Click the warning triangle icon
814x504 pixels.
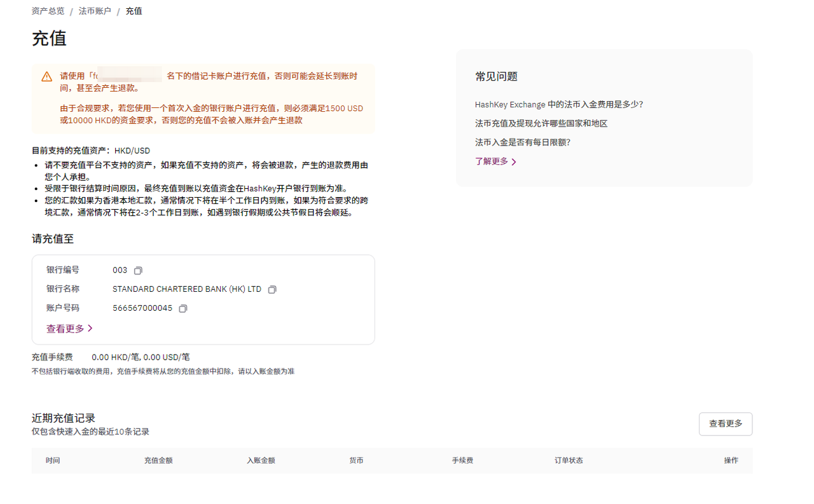pos(46,76)
